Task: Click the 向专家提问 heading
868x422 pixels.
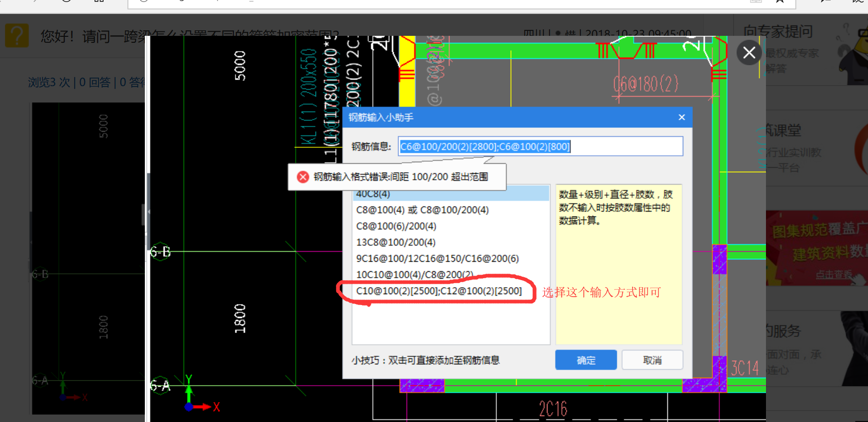Action: click(x=778, y=31)
